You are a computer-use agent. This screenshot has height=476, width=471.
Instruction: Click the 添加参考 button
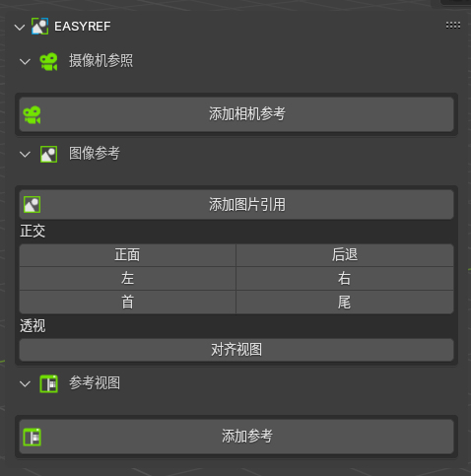tap(236, 437)
